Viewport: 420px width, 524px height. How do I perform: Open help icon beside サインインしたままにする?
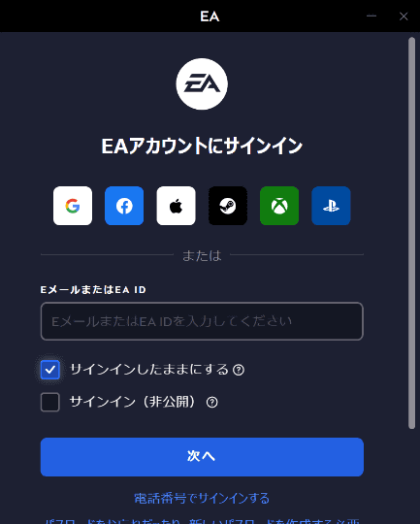tap(239, 370)
